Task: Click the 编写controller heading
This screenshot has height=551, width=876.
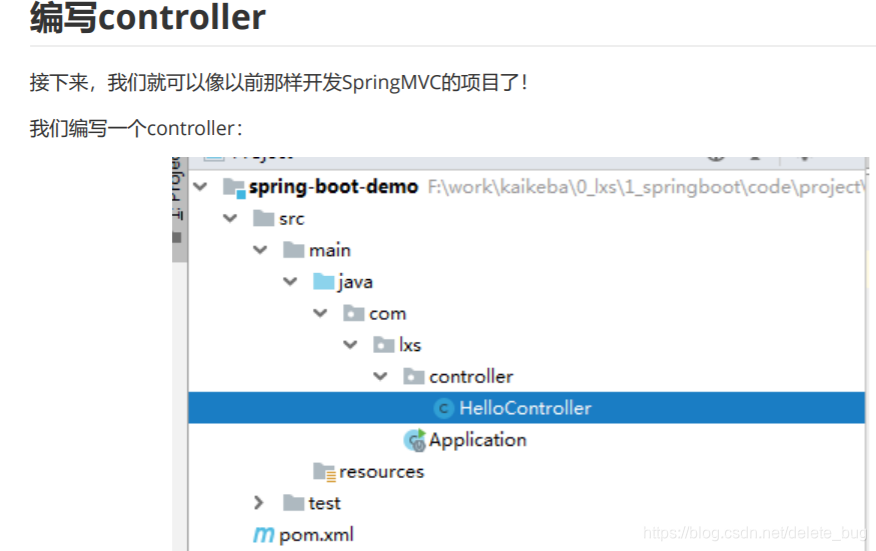Action: 147,17
